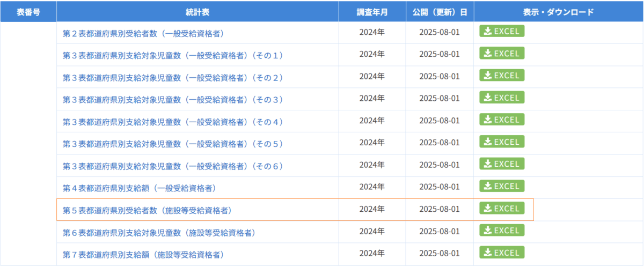Download EXCEL for 第3表 支給対象児童数 その5
Viewport: 644px width, 267px height.
(502, 142)
